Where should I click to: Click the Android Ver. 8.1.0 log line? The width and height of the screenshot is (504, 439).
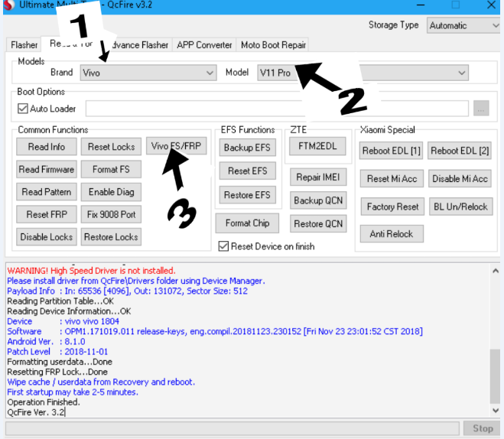click(46, 342)
